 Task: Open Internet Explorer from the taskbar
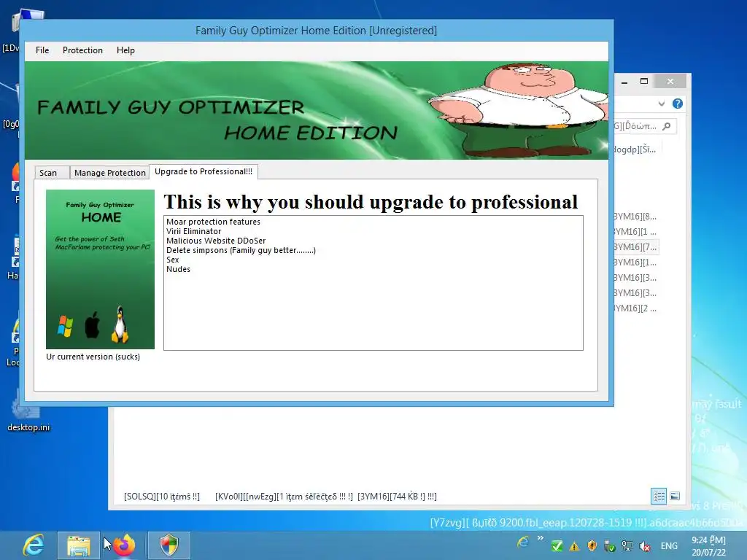[34, 545]
